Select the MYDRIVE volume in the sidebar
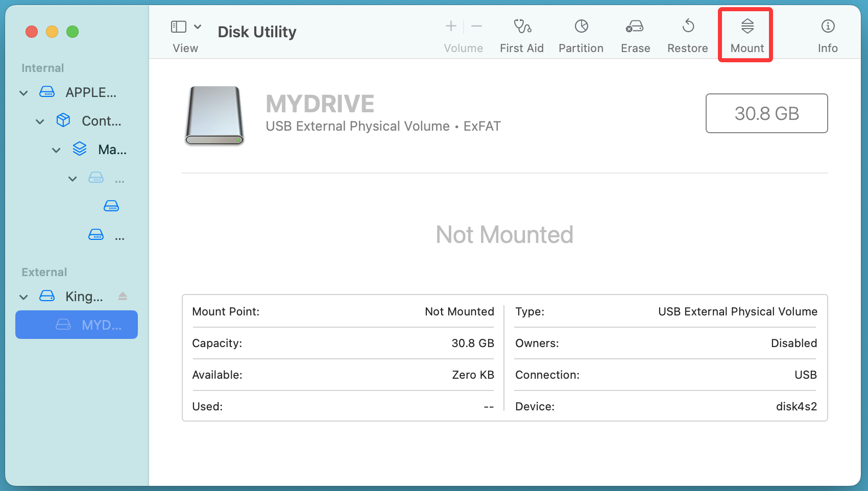The image size is (868, 491). pos(77,325)
